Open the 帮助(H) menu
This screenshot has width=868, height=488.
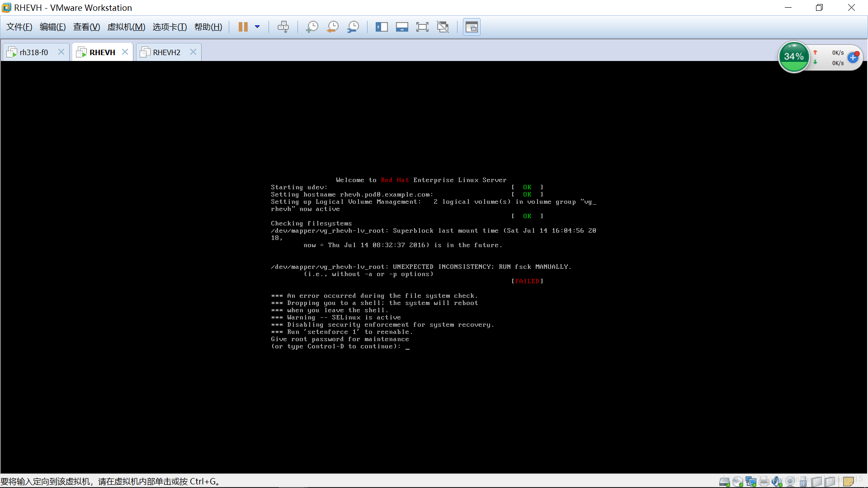tap(208, 27)
